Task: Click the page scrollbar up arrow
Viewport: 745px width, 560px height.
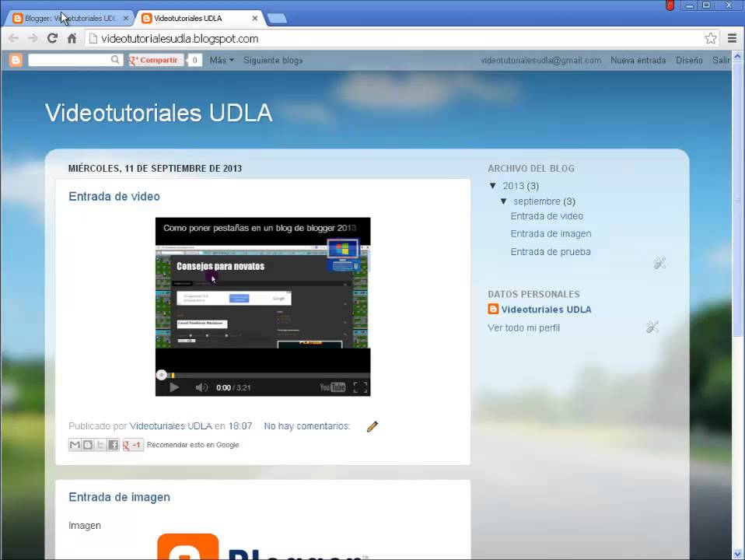Action: point(737,57)
